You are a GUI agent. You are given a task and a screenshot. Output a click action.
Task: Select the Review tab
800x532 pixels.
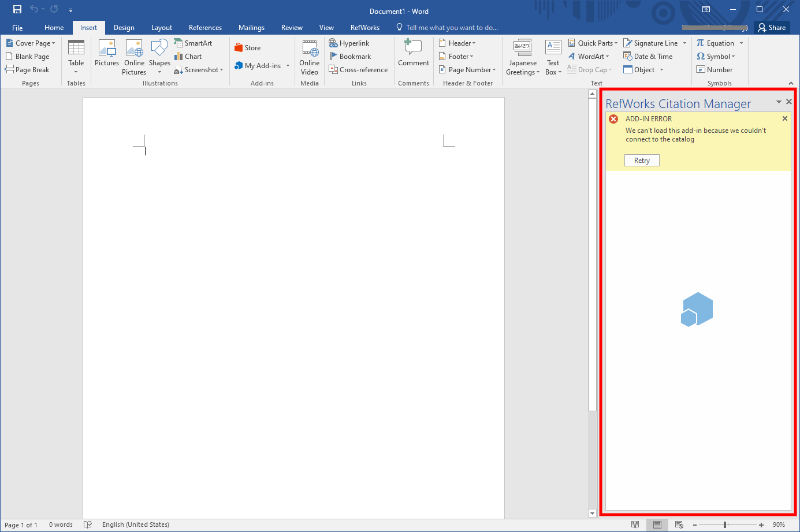pos(292,28)
